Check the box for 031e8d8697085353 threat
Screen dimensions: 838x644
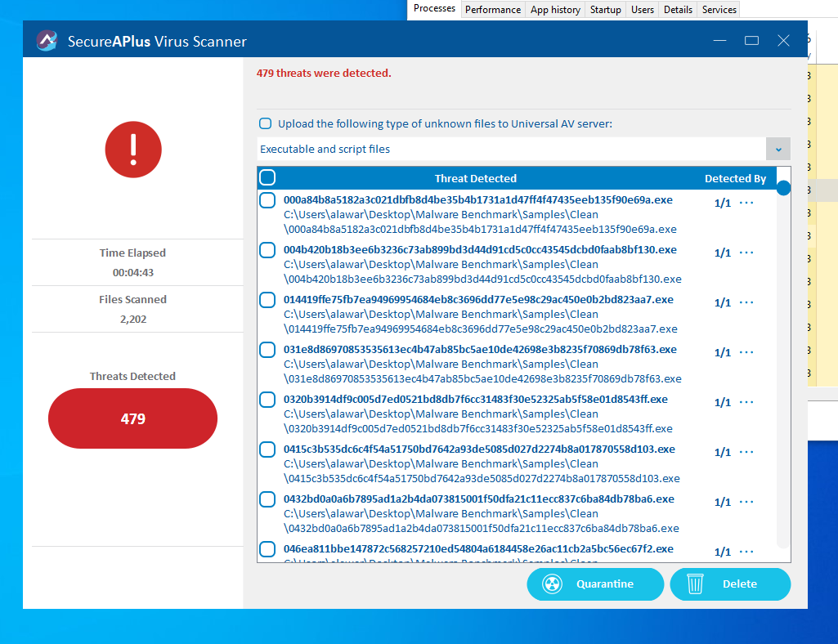click(267, 350)
